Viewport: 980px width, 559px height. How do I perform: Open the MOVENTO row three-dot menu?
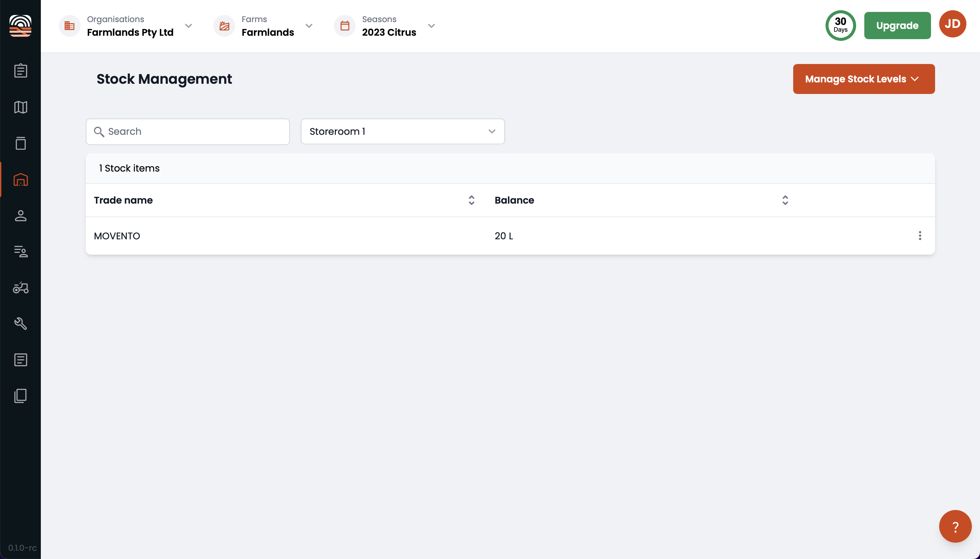tap(920, 236)
